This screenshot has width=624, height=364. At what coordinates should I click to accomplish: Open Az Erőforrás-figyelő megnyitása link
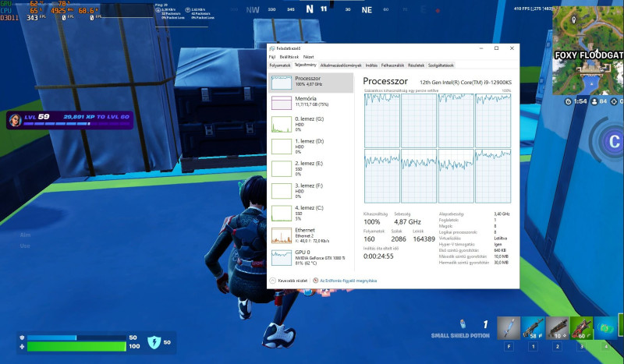348,281
